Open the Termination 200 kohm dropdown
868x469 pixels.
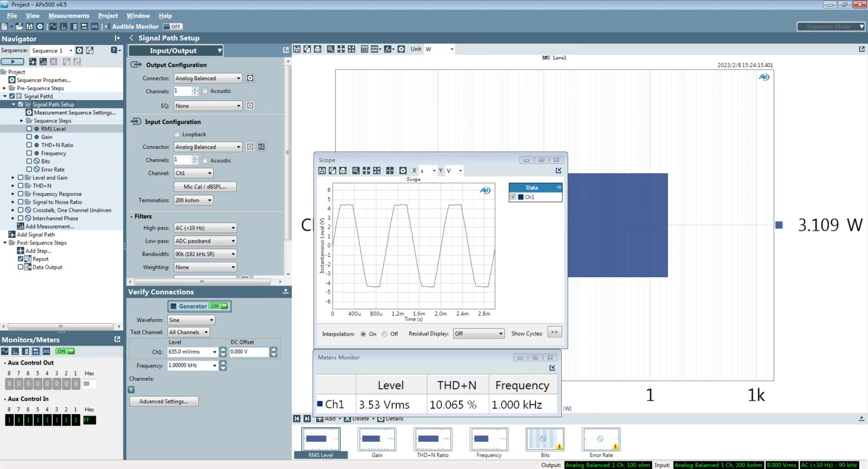pos(193,200)
